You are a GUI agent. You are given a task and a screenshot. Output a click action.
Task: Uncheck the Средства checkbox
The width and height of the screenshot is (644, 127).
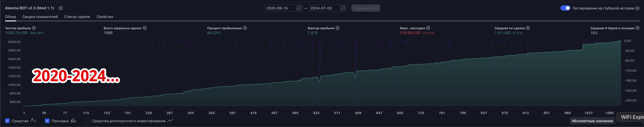pos(7,121)
